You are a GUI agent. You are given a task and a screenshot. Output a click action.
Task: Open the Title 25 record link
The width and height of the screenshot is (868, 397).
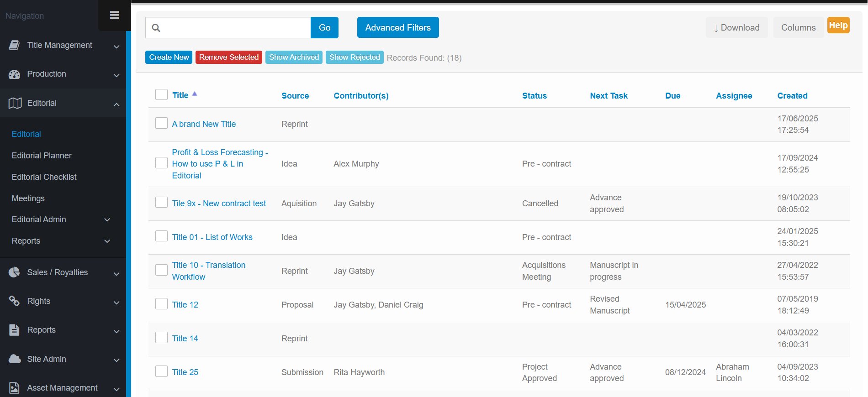pos(185,372)
